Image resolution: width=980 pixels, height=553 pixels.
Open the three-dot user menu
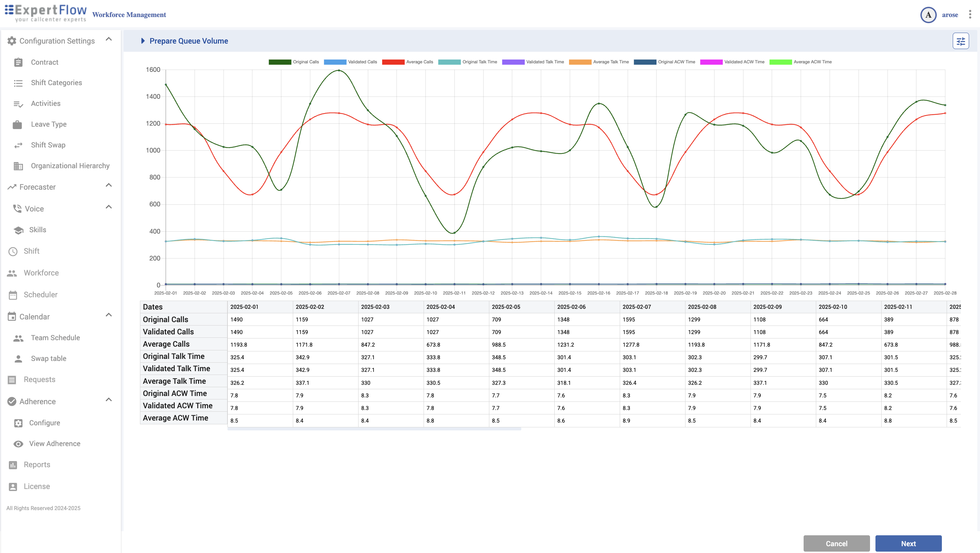pos(970,14)
